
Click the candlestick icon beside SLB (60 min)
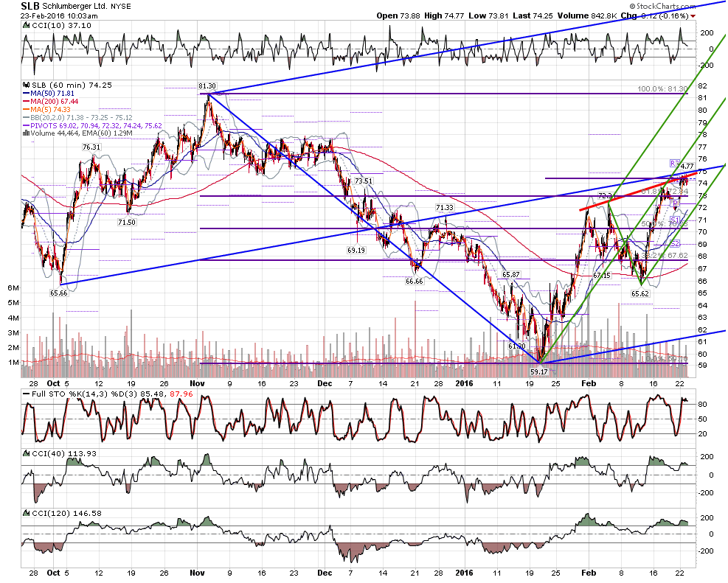click(x=27, y=85)
